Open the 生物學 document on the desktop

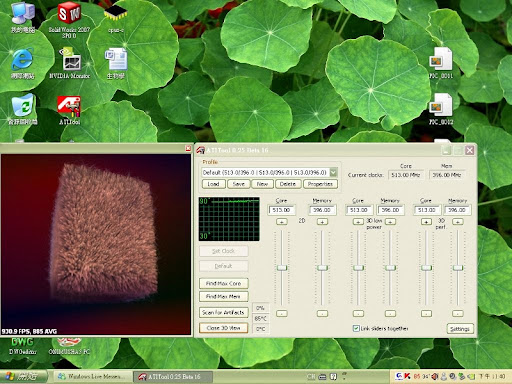coord(116,63)
